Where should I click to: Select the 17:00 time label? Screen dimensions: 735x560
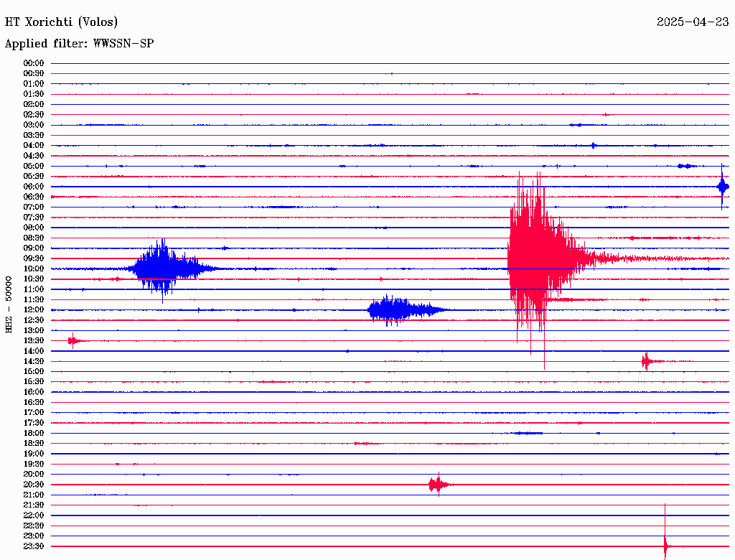pyautogui.click(x=34, y=413)
